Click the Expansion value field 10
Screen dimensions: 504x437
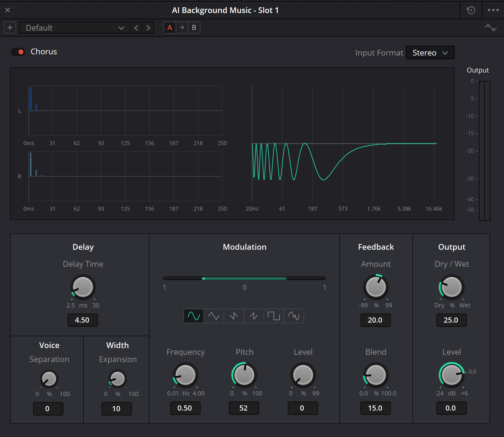116,409
